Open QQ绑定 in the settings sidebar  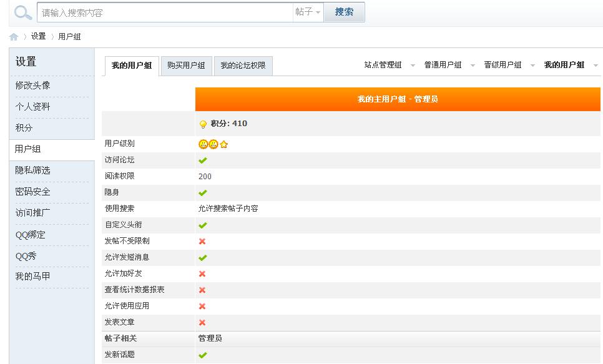coord(31,234)
